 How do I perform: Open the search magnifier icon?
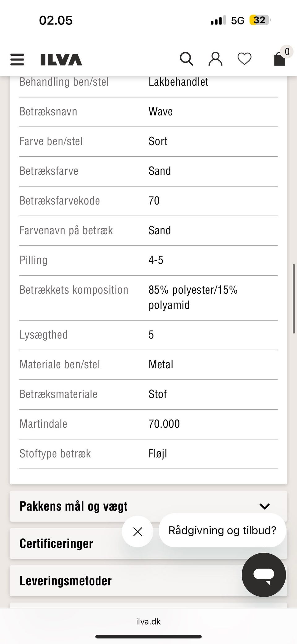coord(186,59)
